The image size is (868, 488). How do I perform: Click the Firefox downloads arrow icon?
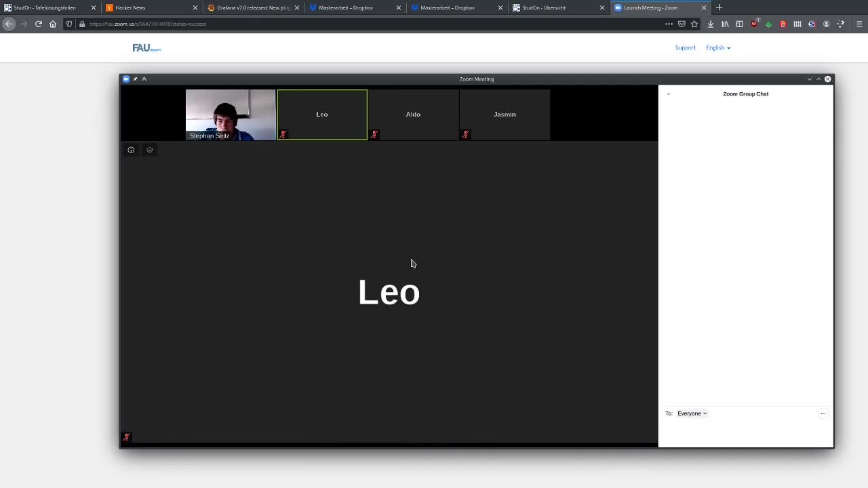(x=710, y=24)
